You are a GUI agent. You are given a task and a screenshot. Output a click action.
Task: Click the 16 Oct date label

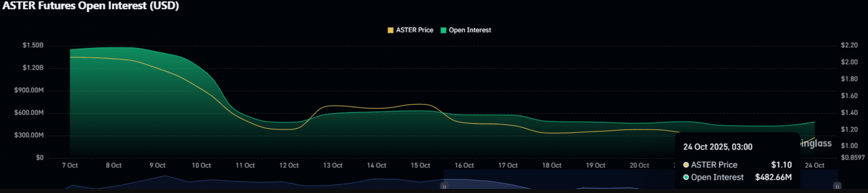coord(465,165)
